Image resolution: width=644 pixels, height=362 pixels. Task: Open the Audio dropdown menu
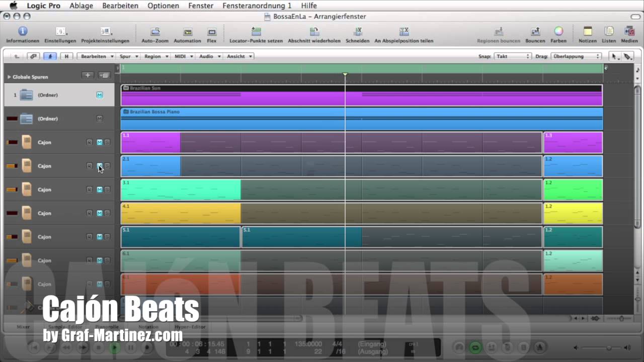(209, 56)
